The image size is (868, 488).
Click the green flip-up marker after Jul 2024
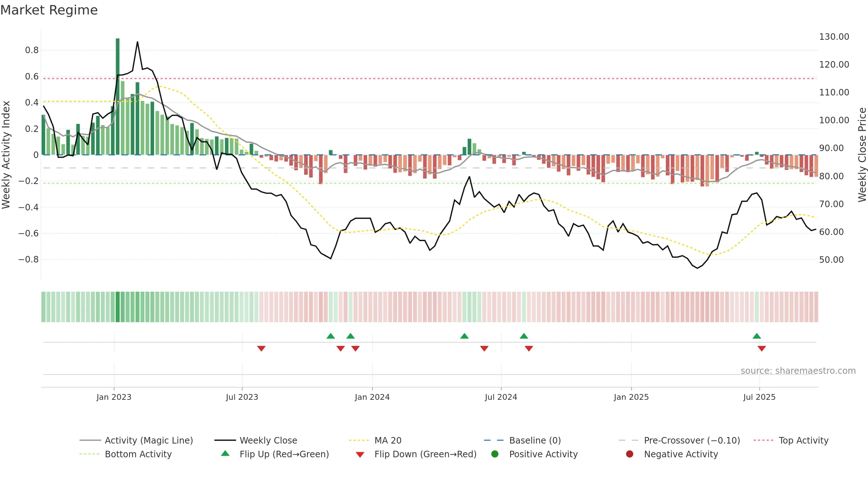point(524,336)
